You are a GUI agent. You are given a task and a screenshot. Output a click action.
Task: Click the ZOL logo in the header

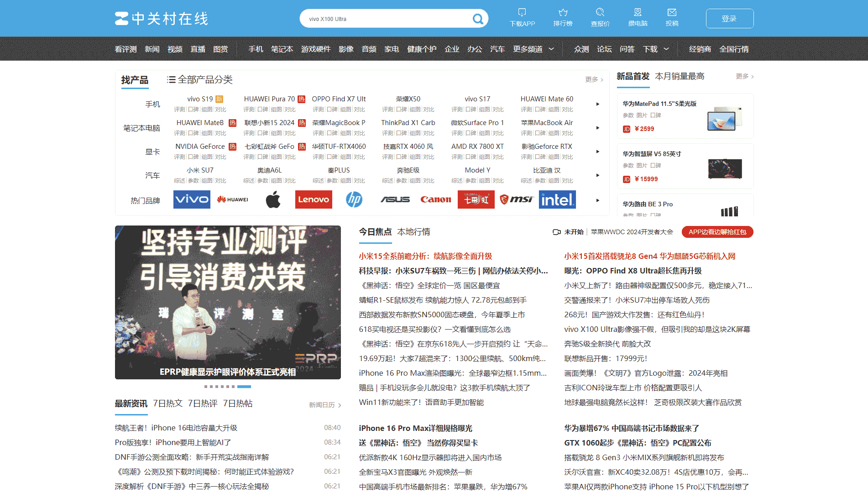click(162, 19)
